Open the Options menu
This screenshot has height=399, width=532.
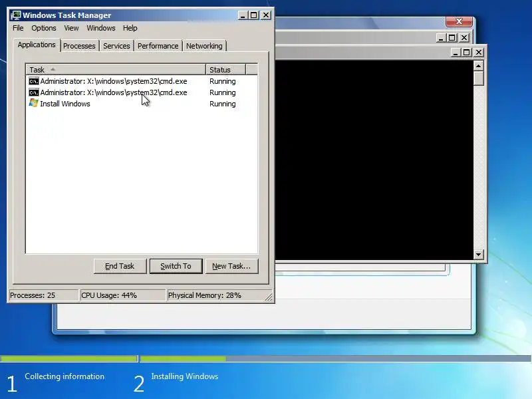pyautogui.click(x=44, y=28)
